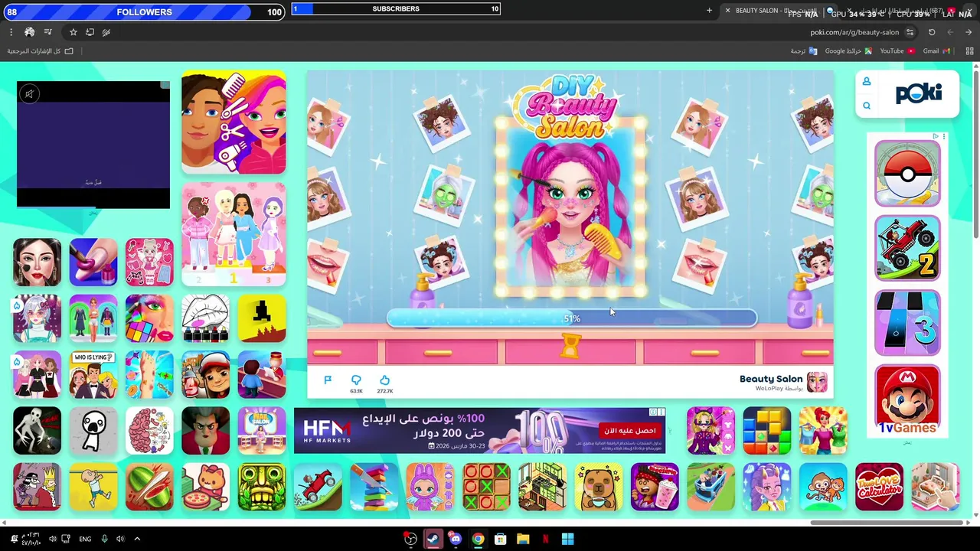Open the Gmail bookmark

click(936, 51)
